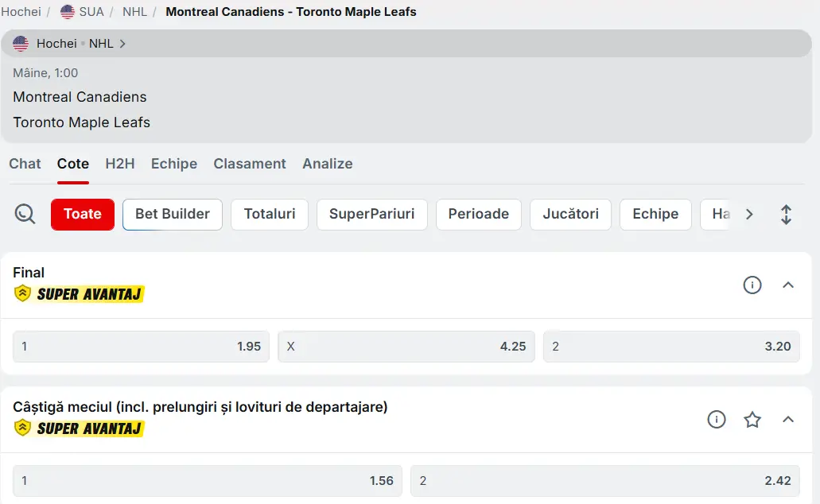Click the US flag in the breadcrumb
Image resolution: width=820 pixels, height=504 pixels.
pyautogui.click(x=67, y=11)
